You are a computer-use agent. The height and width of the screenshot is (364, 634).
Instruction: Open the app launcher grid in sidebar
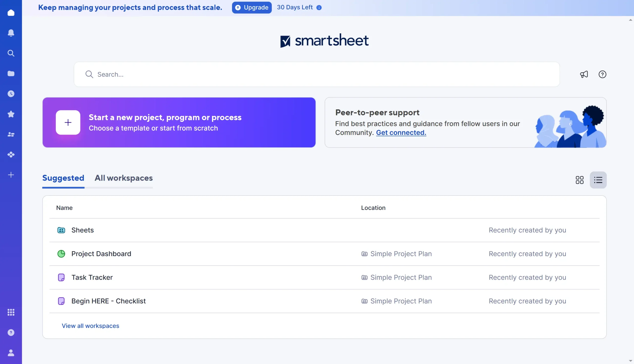point(11,312)
